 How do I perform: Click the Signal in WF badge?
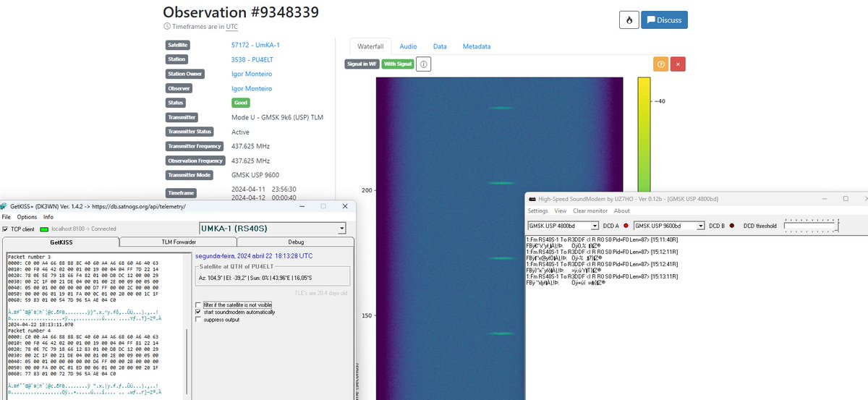click(362, 64)
